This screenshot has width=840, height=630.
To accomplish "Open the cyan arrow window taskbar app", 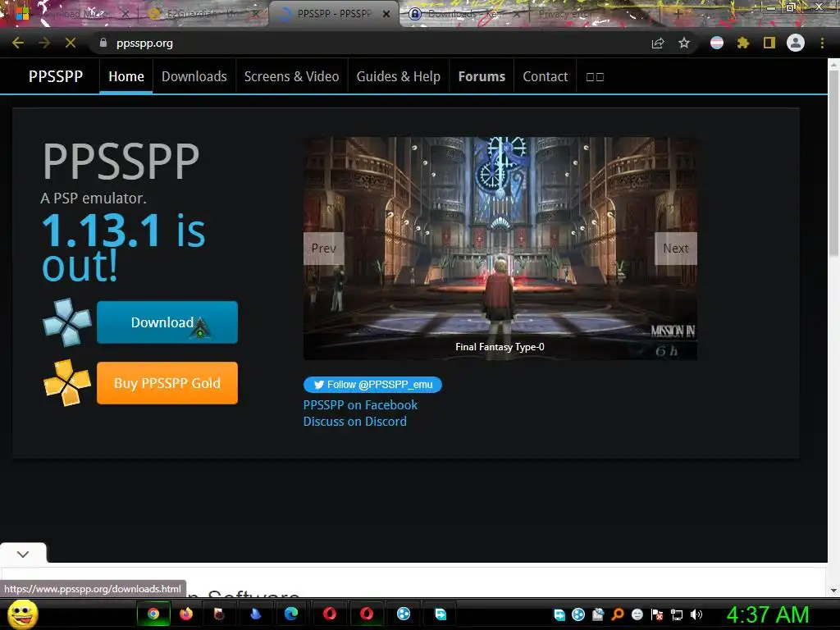I will [441, 614].
